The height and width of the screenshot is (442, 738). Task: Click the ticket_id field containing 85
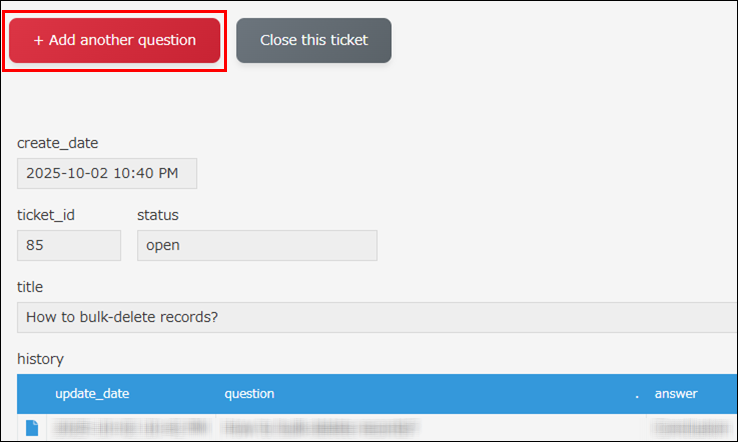68,245
